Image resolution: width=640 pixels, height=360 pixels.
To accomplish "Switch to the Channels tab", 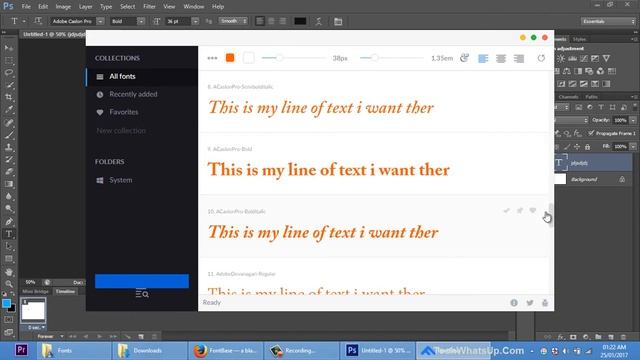I will 568,97.
